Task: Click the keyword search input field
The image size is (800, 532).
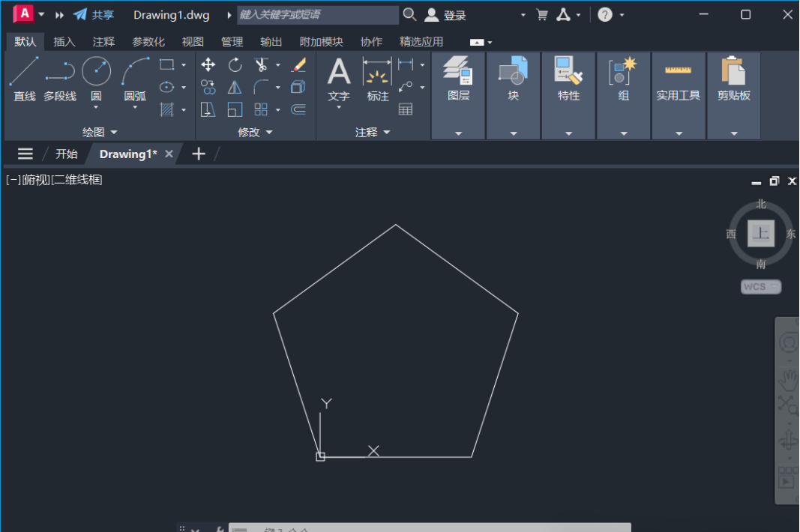Action: click(x=318, y=15)
